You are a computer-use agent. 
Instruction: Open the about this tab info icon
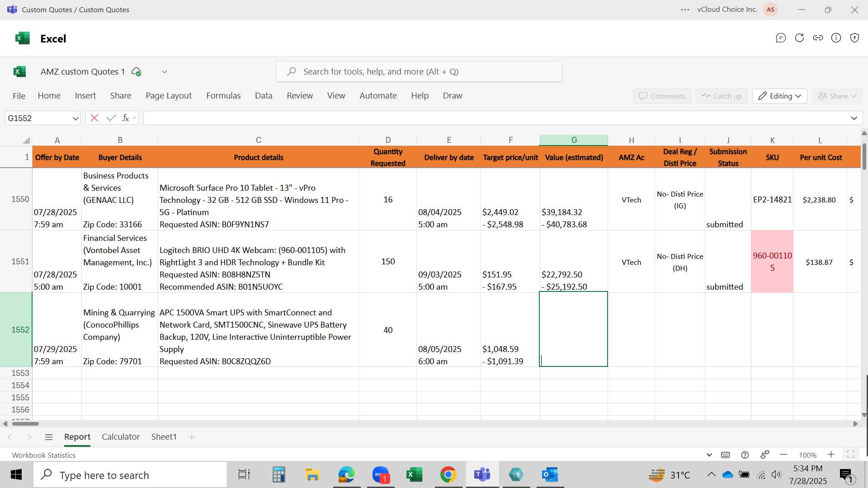[836, 38]
